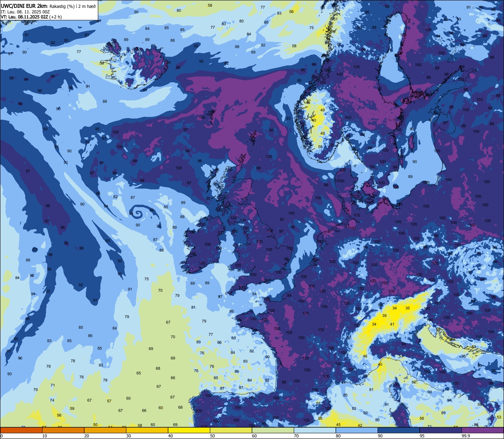The image size is (504, 439).
Task: Click the 'Rakastig (%) í 2 m hæð' label
Action: 73,6
